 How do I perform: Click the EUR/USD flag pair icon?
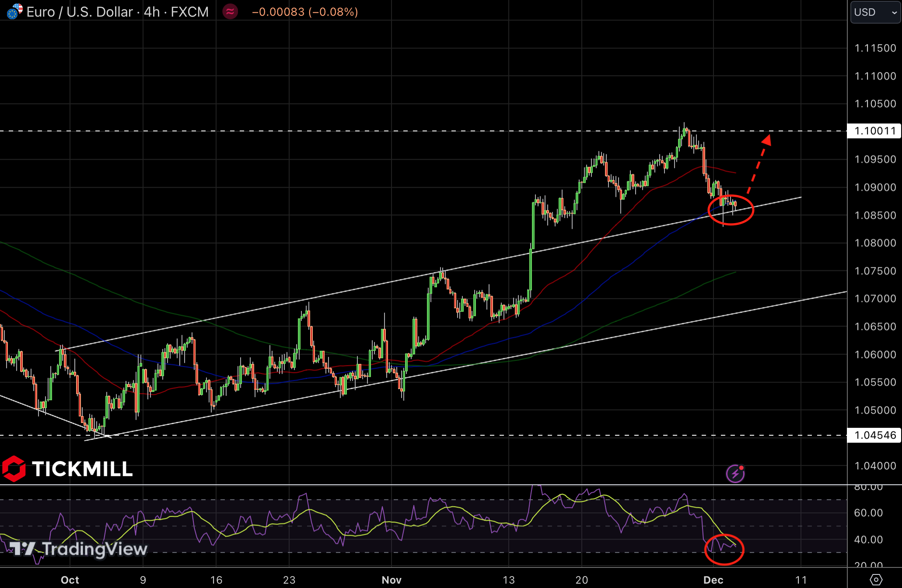(x=14, y=11)
